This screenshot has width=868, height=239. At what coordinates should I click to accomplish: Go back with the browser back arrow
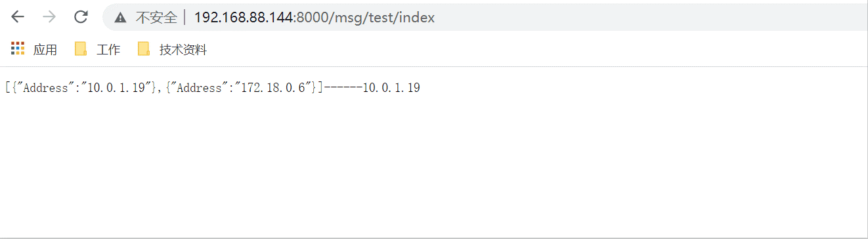pos(18,17)
